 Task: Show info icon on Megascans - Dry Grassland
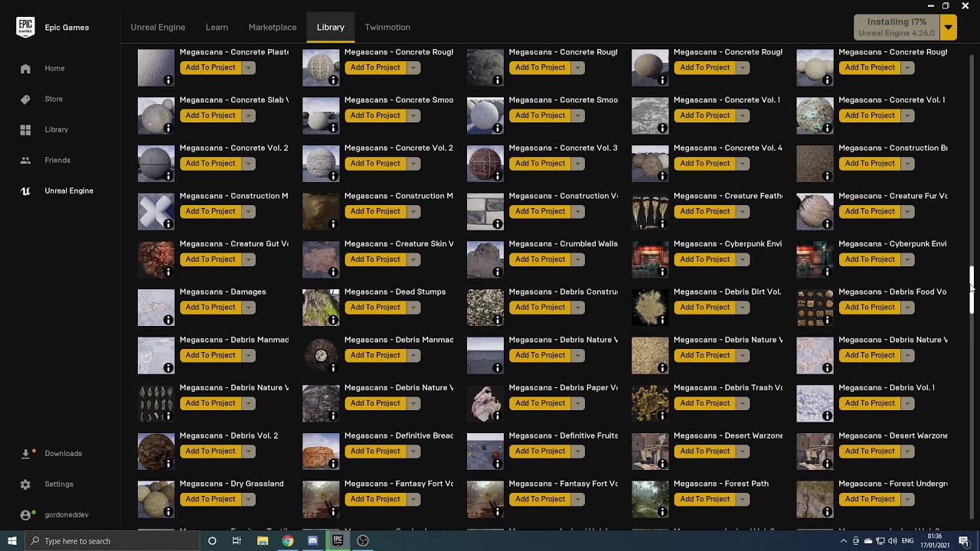168,511
